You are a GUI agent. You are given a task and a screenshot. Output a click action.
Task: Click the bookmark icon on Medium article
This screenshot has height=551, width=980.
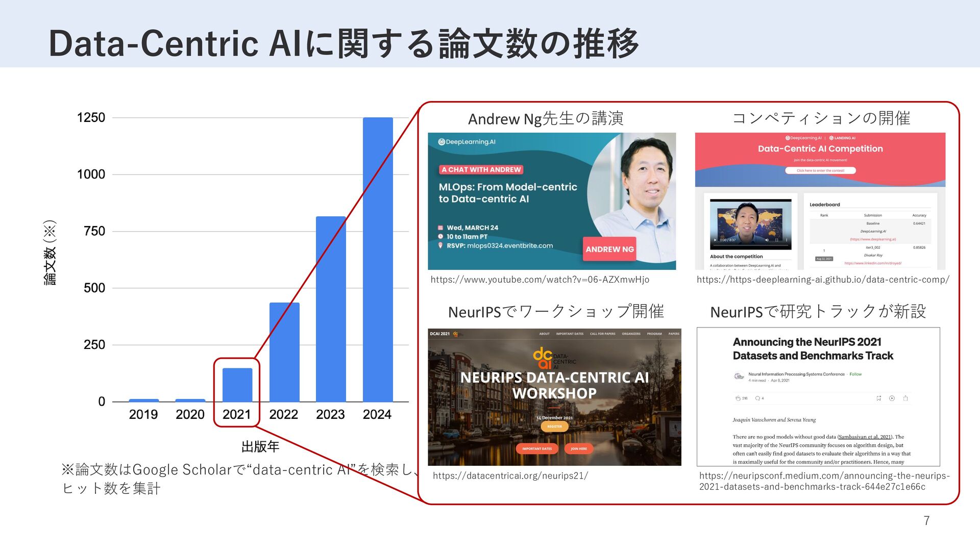878,398
